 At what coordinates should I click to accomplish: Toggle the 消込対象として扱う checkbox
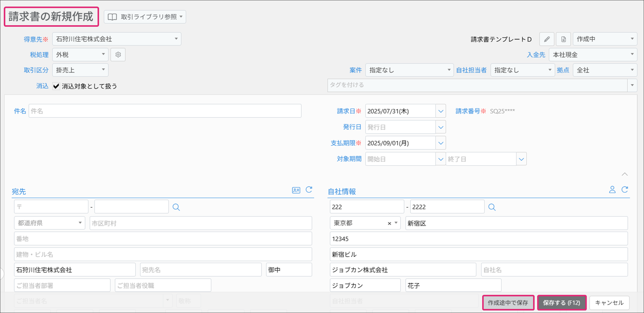tap(56, 86)
